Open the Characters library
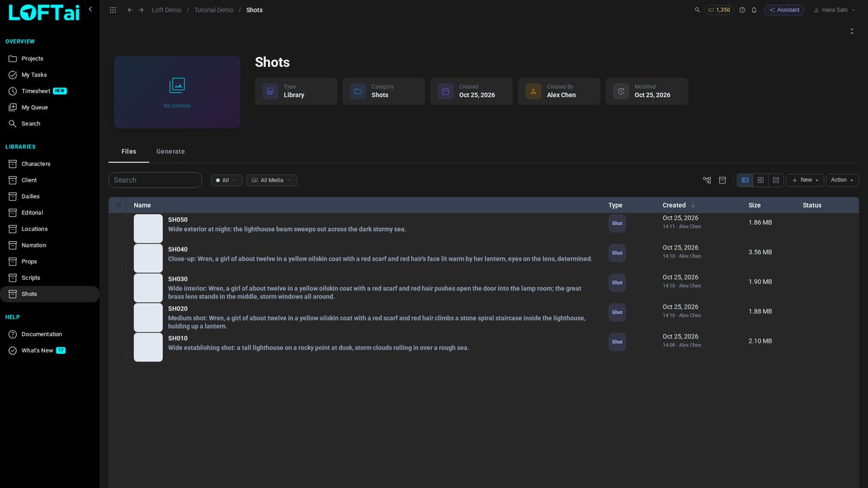868x488 pixels. tap(50, 164)
